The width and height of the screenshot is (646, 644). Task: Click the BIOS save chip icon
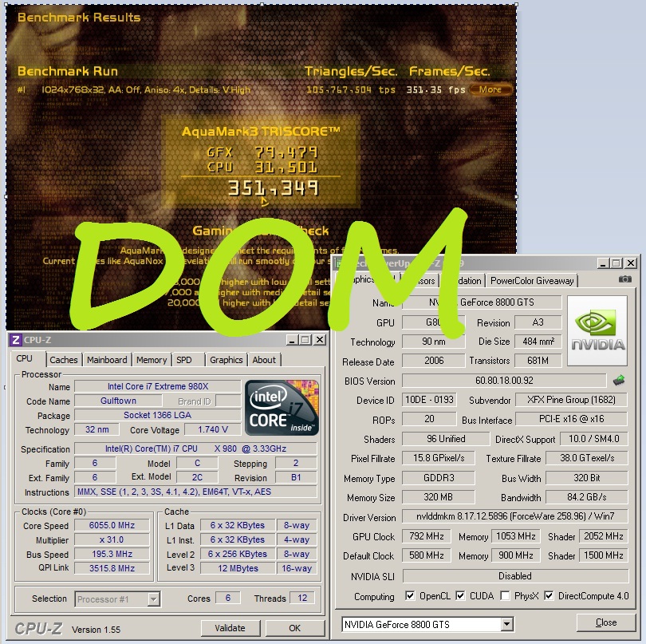pyautogui.click(x=619, y=381)
